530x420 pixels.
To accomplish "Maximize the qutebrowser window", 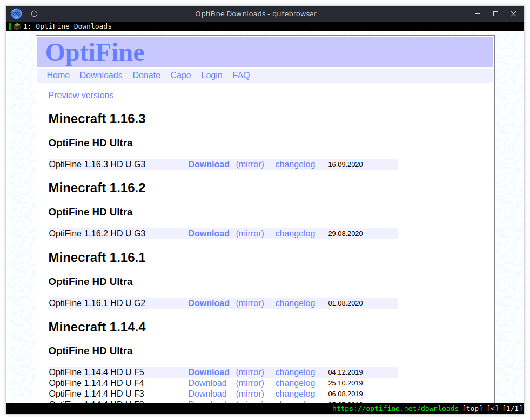I will click(495, 13).
